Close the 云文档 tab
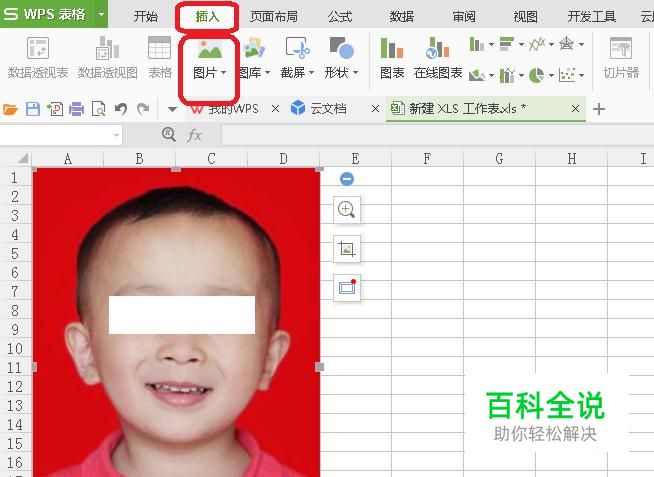 pos(375,109)
